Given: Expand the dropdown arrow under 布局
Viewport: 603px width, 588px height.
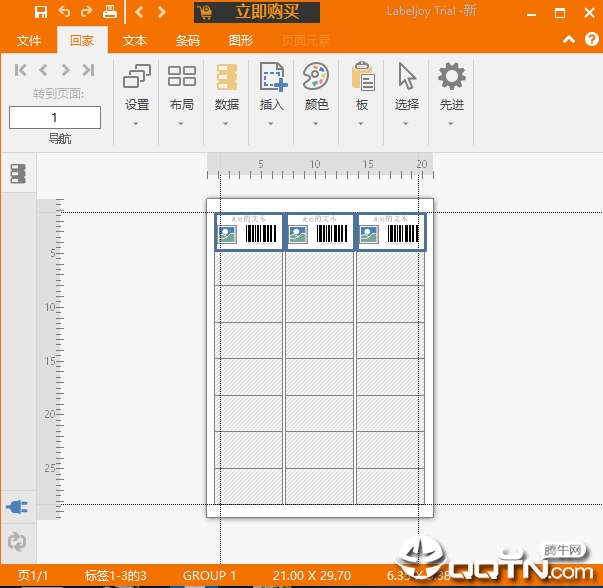Looking at the screenshot, I should (181, 125).
